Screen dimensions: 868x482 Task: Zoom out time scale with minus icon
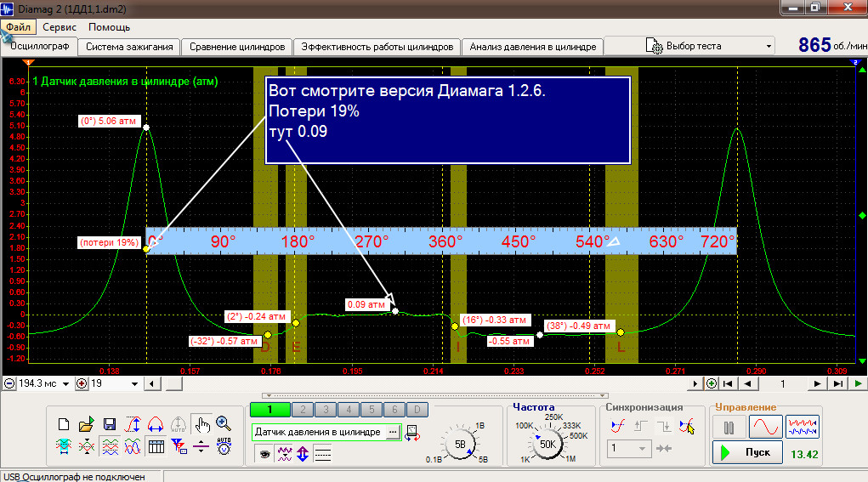[9, 383]
